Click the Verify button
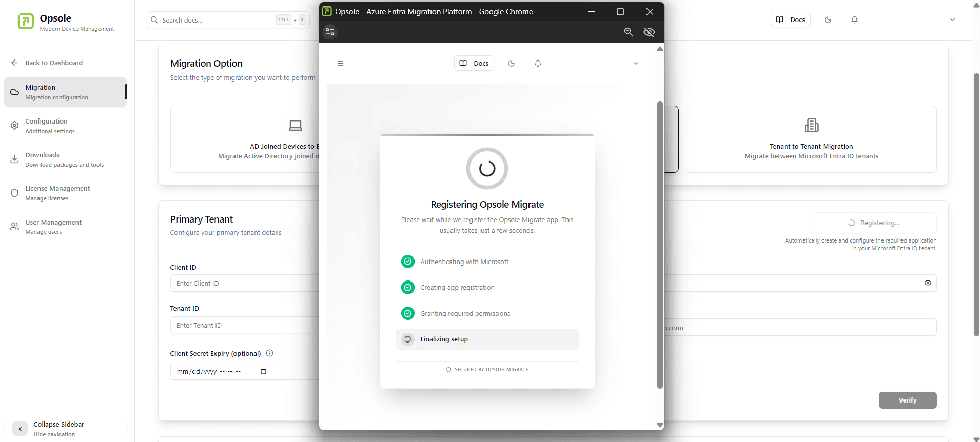The image size is (980, 442). (908, 400)
